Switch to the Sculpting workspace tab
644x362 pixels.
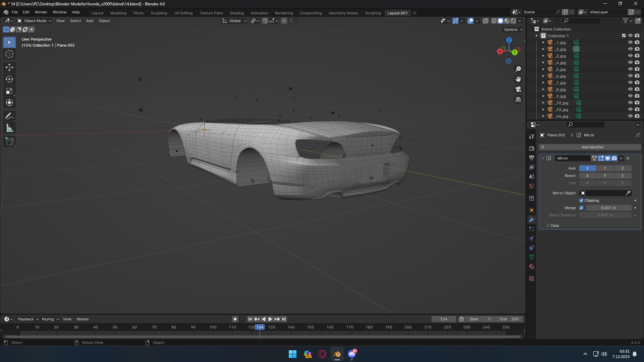tap(159, 13)
